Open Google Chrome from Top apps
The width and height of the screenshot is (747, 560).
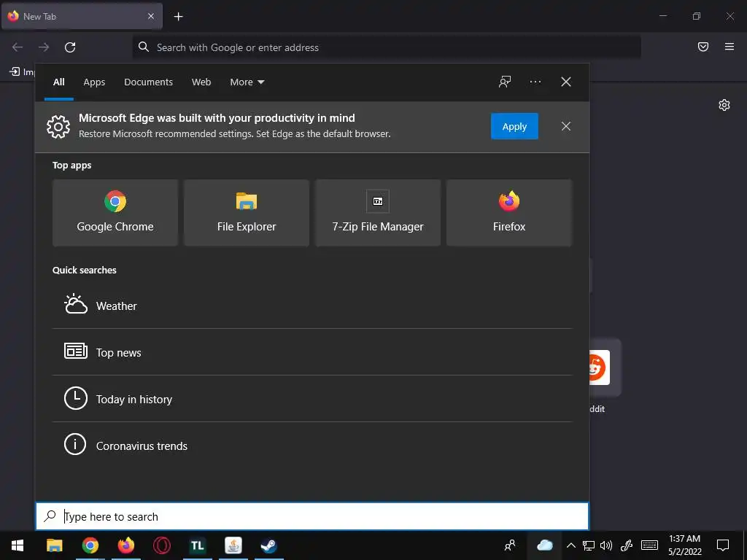(115, 213)
